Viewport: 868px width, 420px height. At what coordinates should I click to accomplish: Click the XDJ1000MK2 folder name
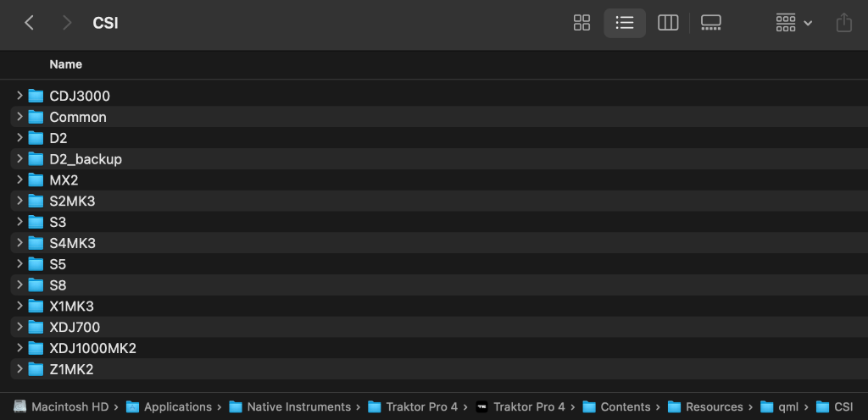pyautogui.click(x=93, y=348)
